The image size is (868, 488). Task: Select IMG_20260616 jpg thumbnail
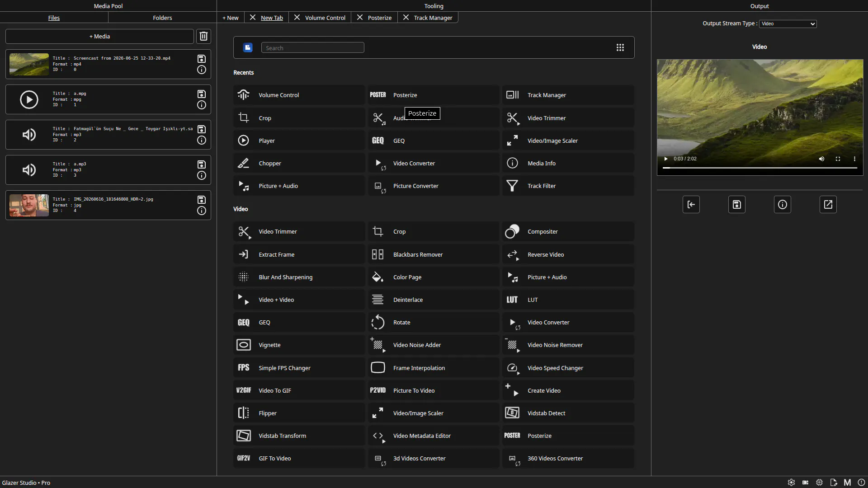point(29,205)
